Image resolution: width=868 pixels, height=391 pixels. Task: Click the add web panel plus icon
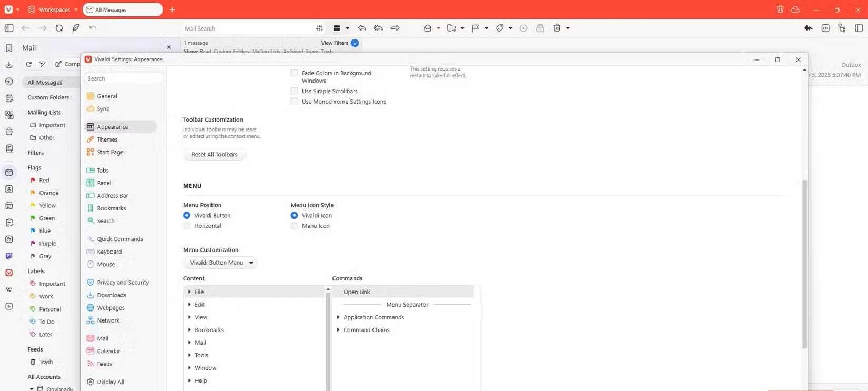[9, 306]
